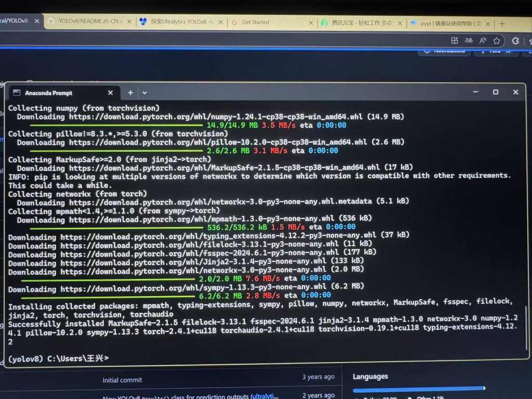532x399 pixels.
Task: Click the Languages heading on GitHub page
Action: point(370,376)
